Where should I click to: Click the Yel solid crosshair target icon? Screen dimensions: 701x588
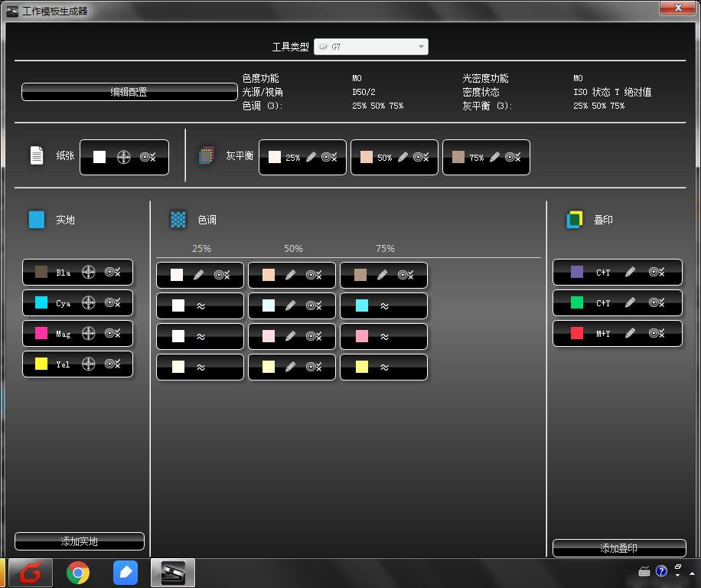point(89,364)
